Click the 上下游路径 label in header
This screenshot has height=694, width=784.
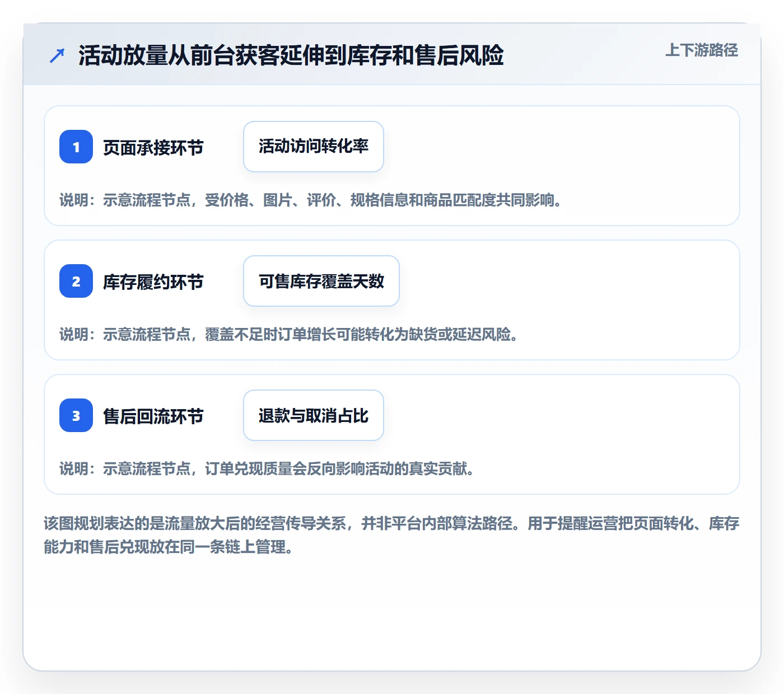(702, 50)
